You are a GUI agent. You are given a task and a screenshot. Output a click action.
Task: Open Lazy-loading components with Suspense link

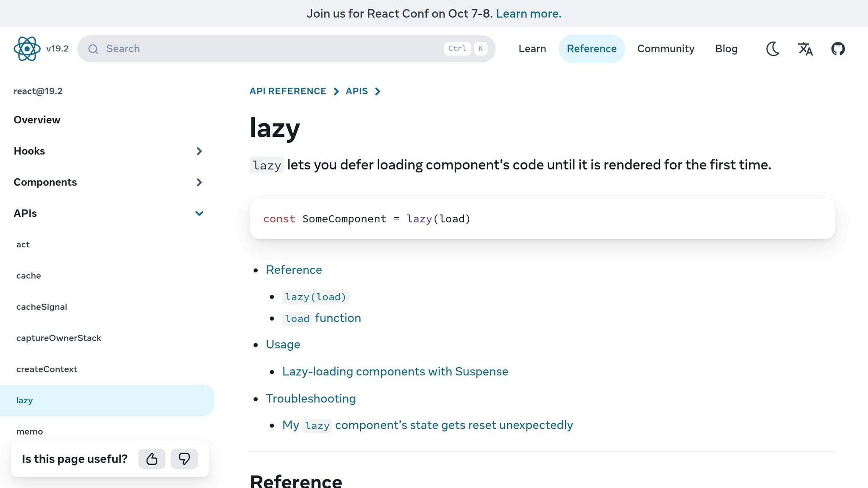[x=395, y=372]
